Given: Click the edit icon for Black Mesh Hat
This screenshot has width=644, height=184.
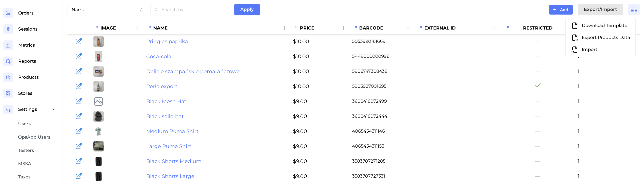Looking at the screenshot, I should tap(78, 101).
